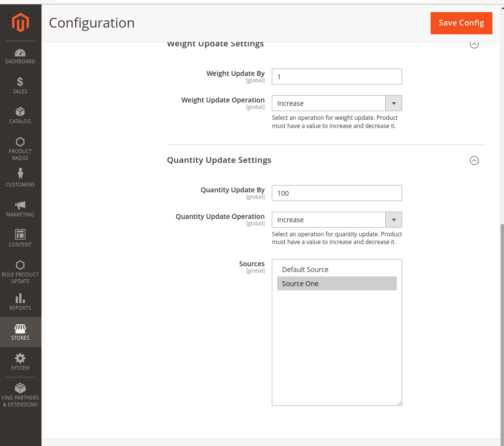Open the Reports bar chart menu
Image resolution: width=504 pixels, height=446 pixels.
pyautogui.click(x=20, y=302)
